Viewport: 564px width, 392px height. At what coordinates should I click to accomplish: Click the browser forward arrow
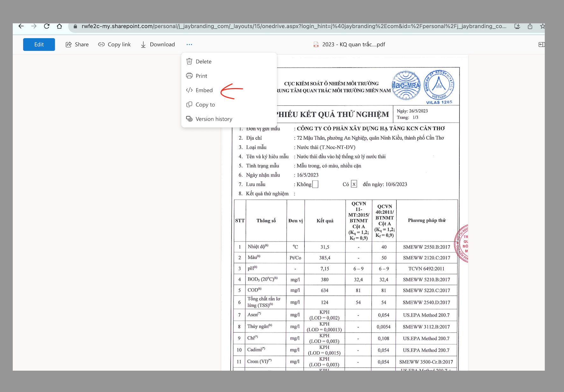pyautogui.click(x=34, y=26)
